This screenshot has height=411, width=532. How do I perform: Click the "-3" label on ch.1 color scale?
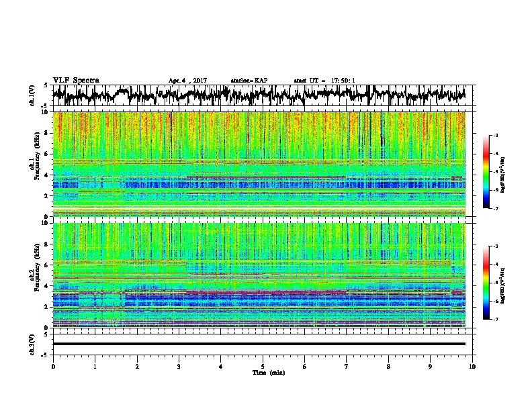point(496,135)
